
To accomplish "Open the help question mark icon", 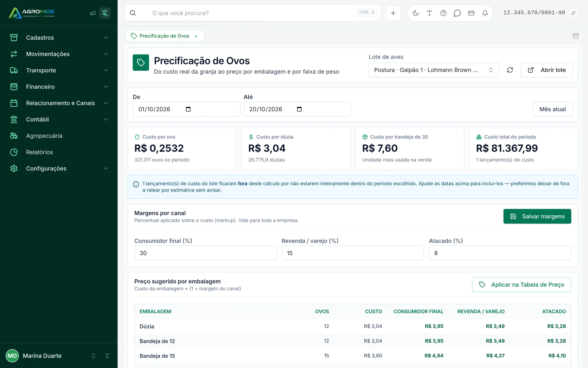I will click(443, 13).
